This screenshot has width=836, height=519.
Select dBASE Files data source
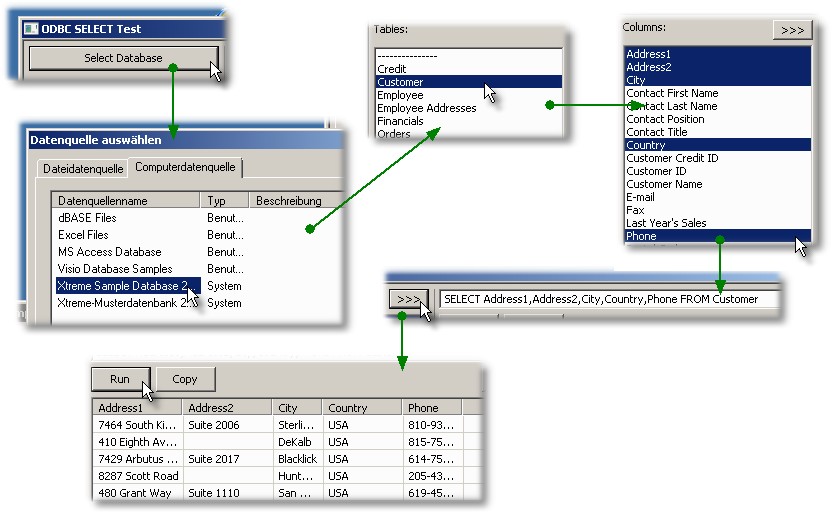(x=87, y=218)
